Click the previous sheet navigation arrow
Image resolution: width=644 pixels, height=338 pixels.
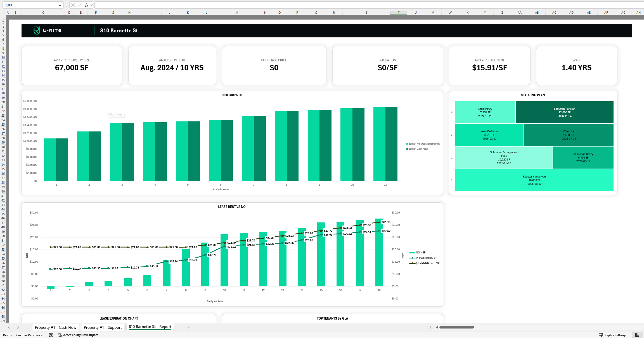[x=9, y=327]
